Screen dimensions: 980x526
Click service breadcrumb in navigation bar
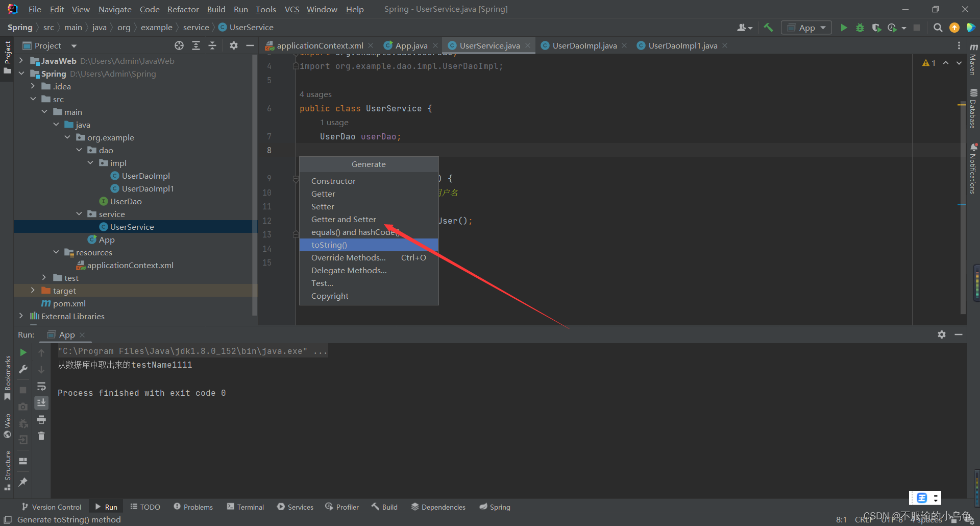196,28
